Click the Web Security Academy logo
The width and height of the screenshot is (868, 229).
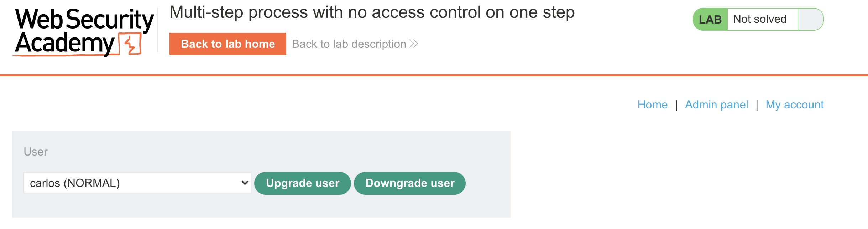84,31
